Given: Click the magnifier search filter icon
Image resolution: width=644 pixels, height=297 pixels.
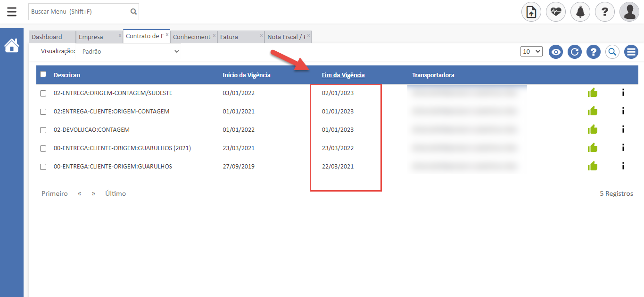Looking at the screenshot, I should coord(612,52).
